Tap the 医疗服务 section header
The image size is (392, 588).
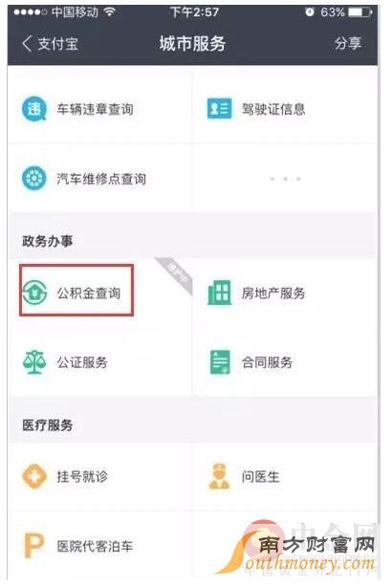47,425
